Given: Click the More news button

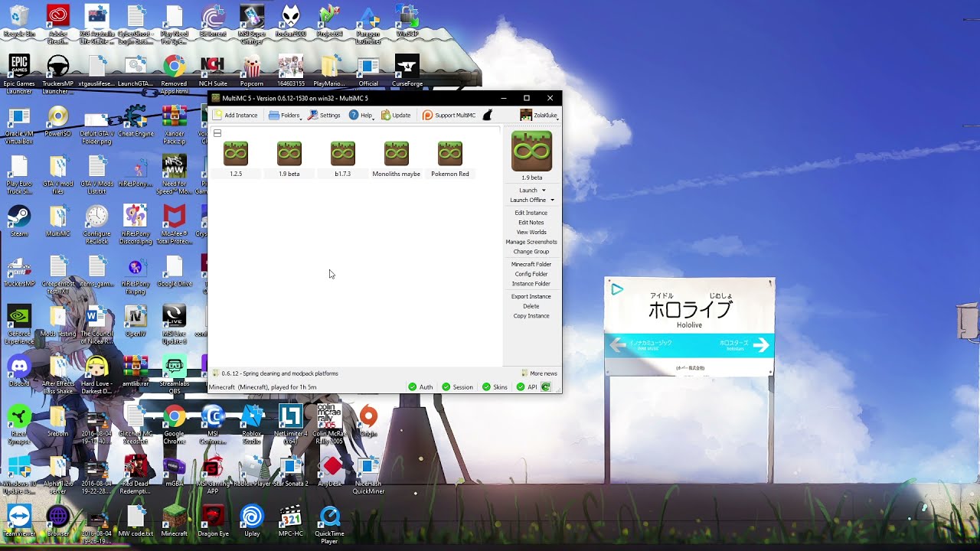Looking at the screenshot, I should click(539, 373).
